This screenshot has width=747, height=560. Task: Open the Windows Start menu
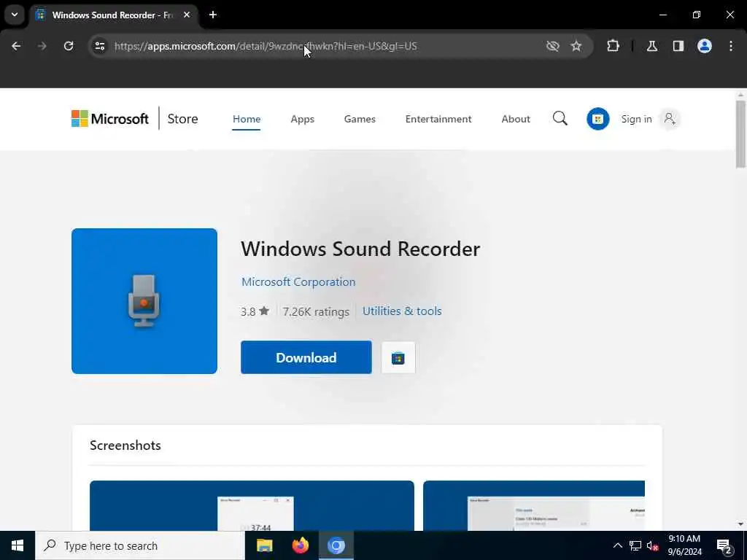(18, 545)
